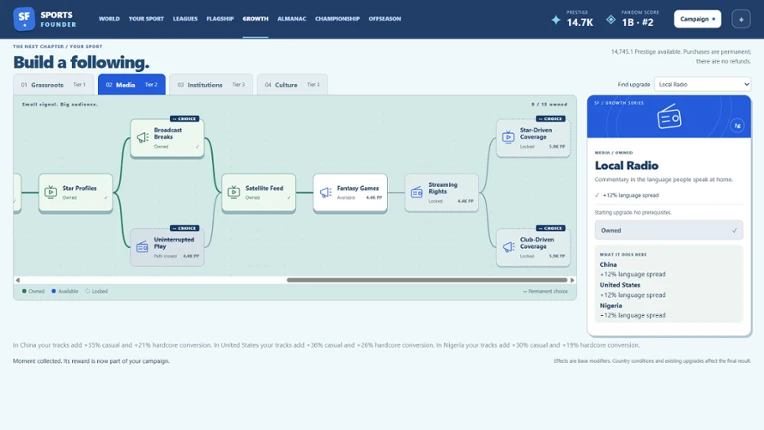This screenshot has height=430, width=764.
Task: Open the Almanac menu
Action: (291, 19)
